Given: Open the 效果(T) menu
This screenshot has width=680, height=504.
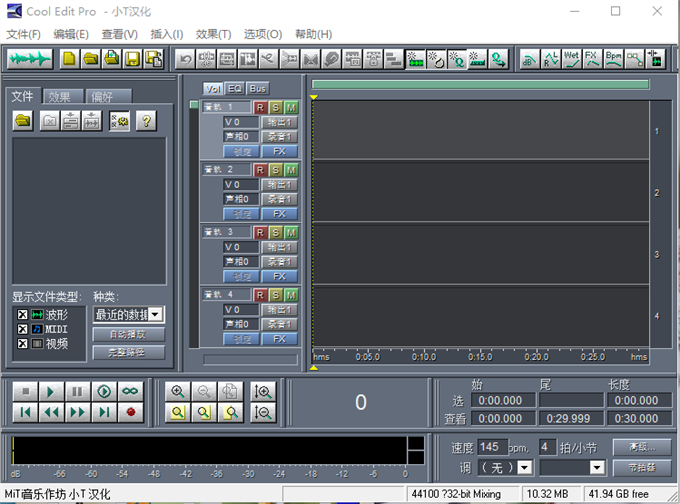Looking at the screenshot, I should (x=213, y=34).
